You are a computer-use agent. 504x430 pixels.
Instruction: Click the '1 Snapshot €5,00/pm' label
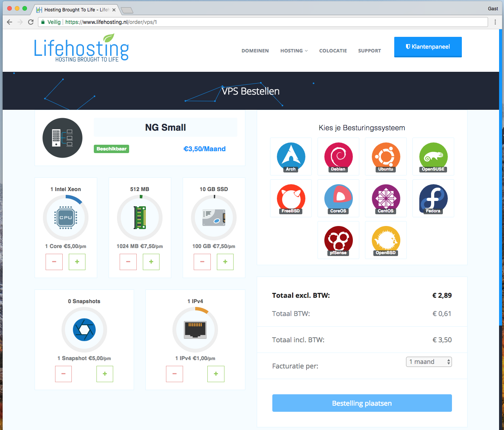point(84,358)
